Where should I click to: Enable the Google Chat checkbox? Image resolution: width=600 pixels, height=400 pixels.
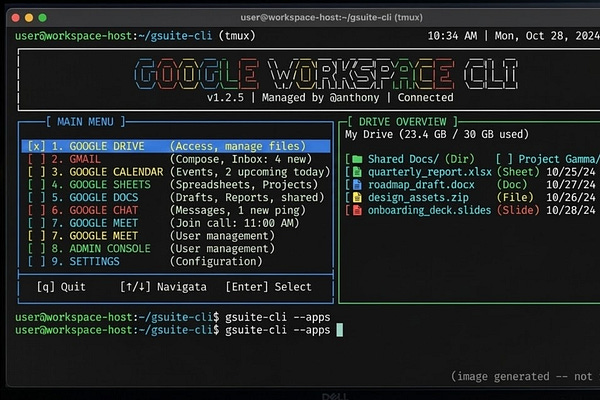36,210
